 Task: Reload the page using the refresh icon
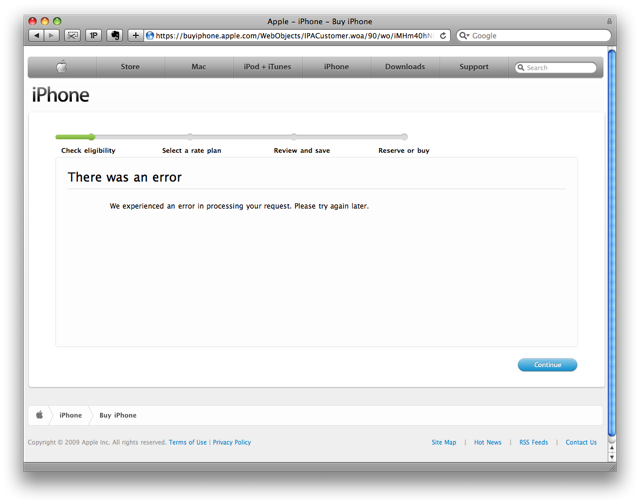click(x=443, y=36)
